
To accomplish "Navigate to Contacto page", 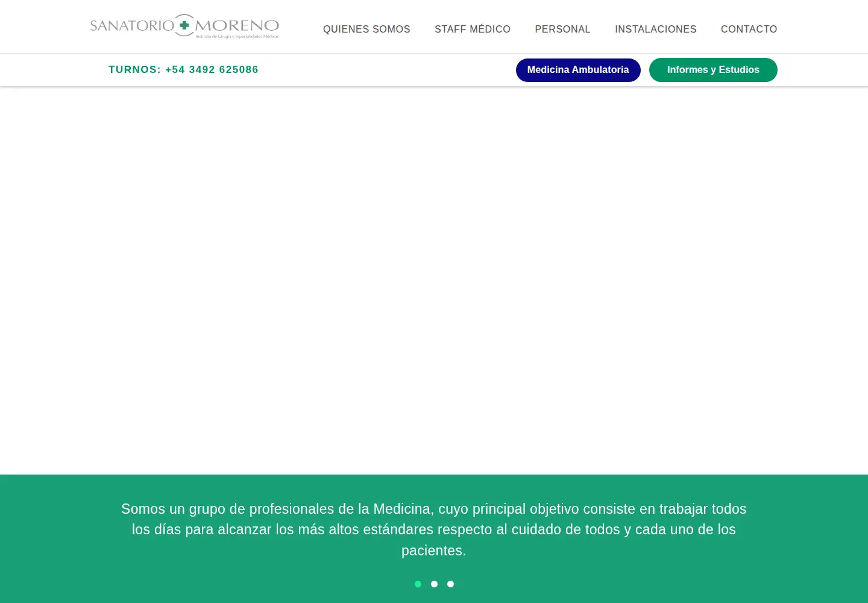I will [x=749, y=29].
